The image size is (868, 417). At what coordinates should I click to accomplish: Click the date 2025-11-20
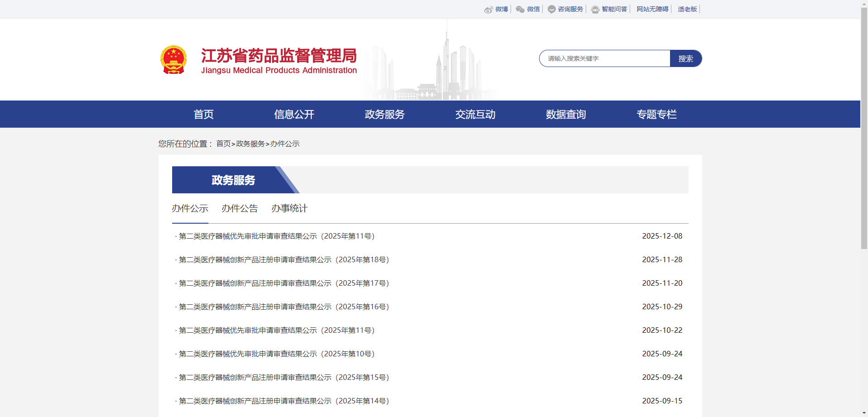[662, 283]
